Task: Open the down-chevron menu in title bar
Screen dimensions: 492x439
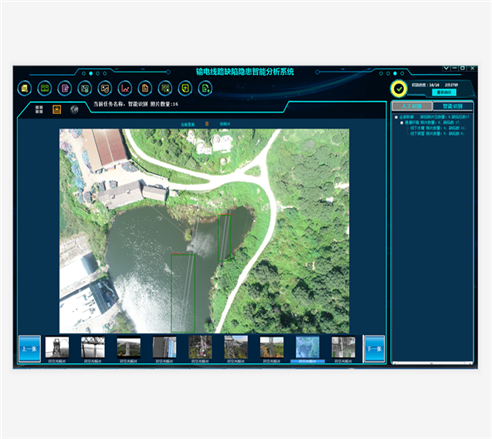Action: tap(446, 68)
